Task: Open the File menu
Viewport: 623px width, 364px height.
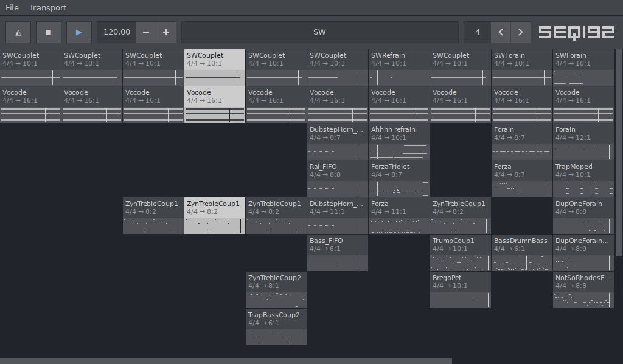Action: (x=12, y=7)
